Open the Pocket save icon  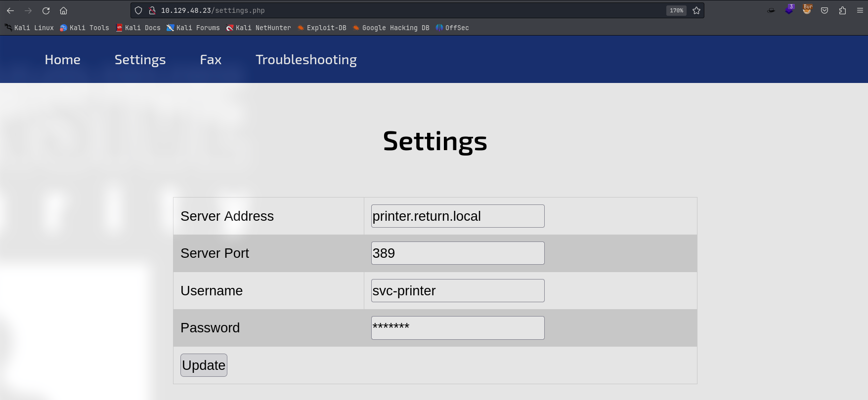coord(825,10)
